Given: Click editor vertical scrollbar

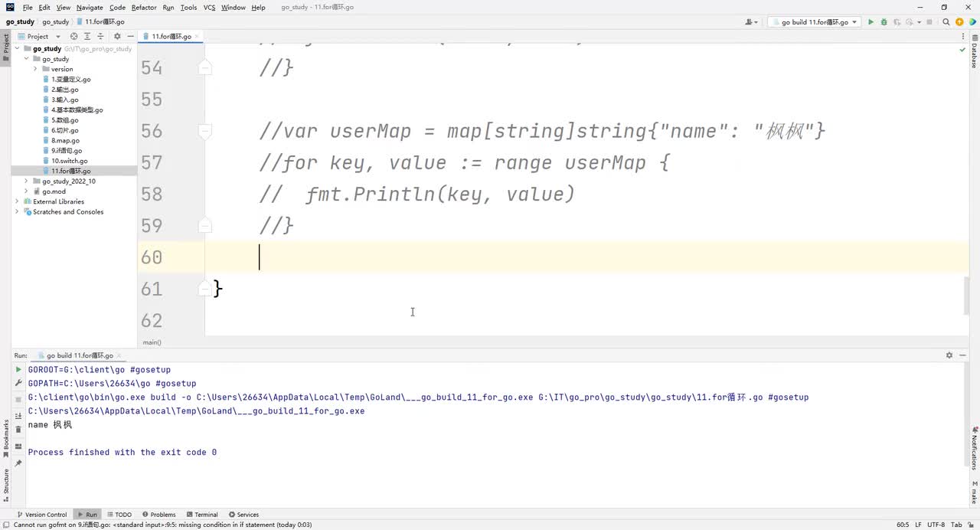Looking at the screenshot, I should pyautogui.click(x=966, y=295).
